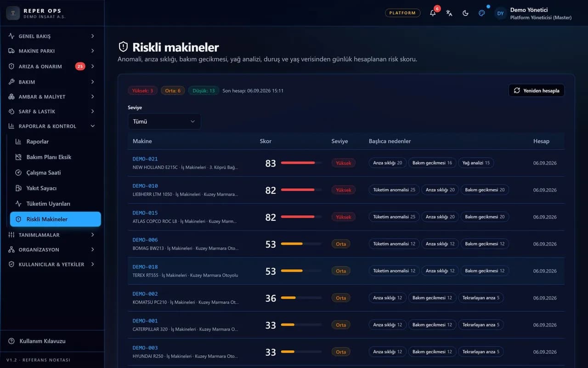Image resolution: width=588 pixels, height=368 pixels.
Task: Collapse the Raporlar & Kontrol section chevron
Action: tap(93, 126)
